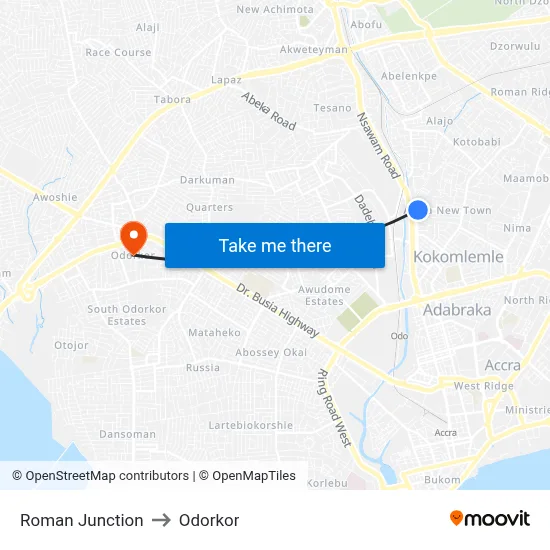550x550 pixels.
Task: Open the OpenStreetMap contributors attribution
Action: pos(101,476)
